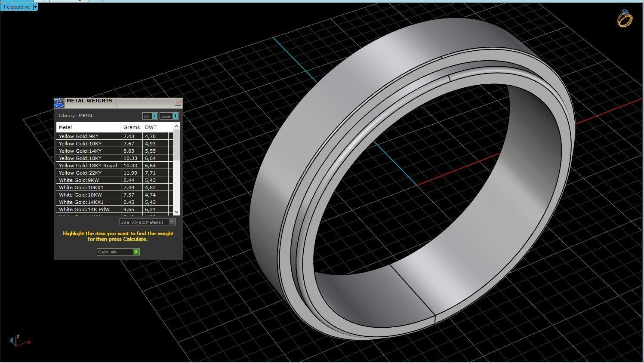The height and width of the screenshot is (363, 644).
Task: Toggle the User library switch
Action: (x=169, y=116)
